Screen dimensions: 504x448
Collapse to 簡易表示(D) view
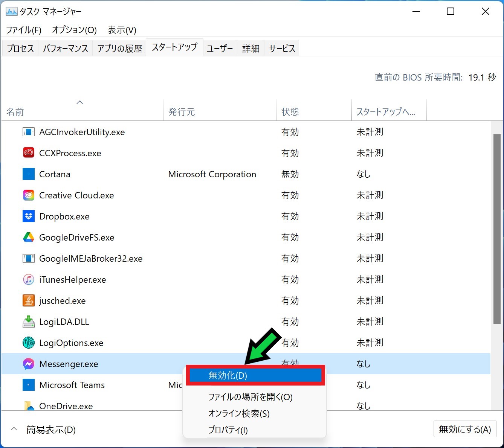44,430
